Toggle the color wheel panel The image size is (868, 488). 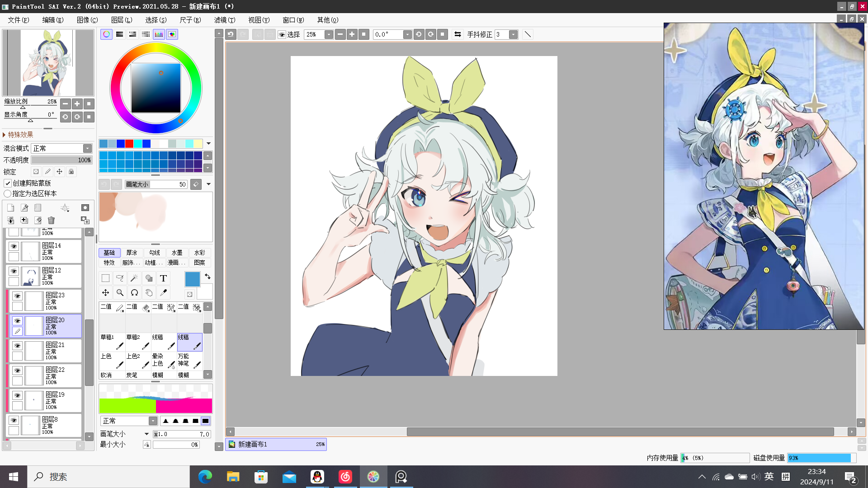[106, 34]
